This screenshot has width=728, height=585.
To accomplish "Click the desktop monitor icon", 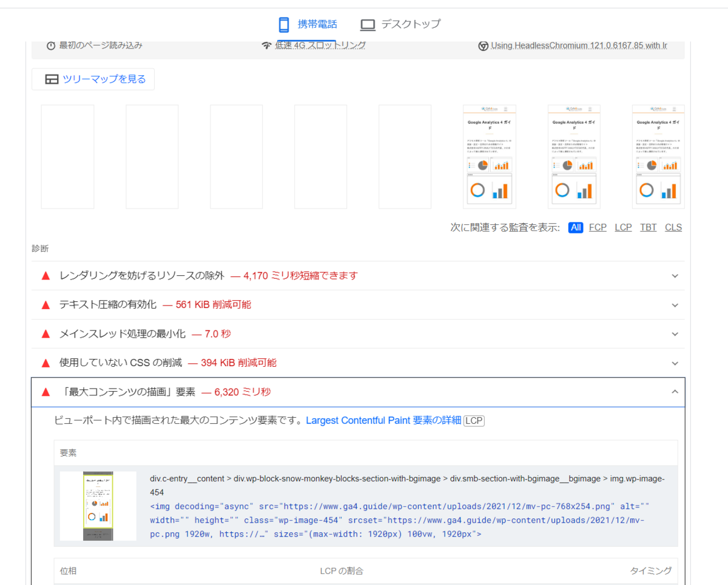I will [368, 25].
